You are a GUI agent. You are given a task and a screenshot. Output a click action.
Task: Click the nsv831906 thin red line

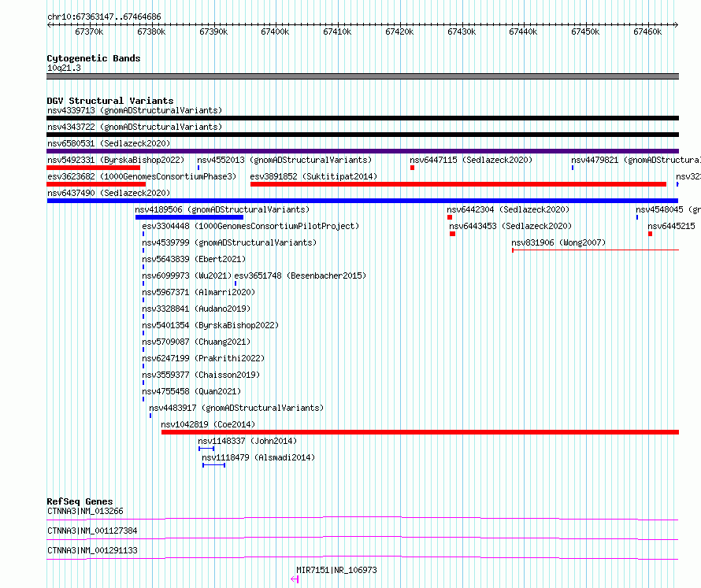(x=595, y=250)
